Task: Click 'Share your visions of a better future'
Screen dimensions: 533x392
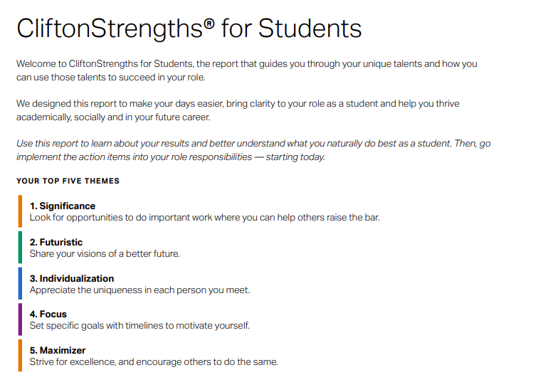Action: point(105,254)
